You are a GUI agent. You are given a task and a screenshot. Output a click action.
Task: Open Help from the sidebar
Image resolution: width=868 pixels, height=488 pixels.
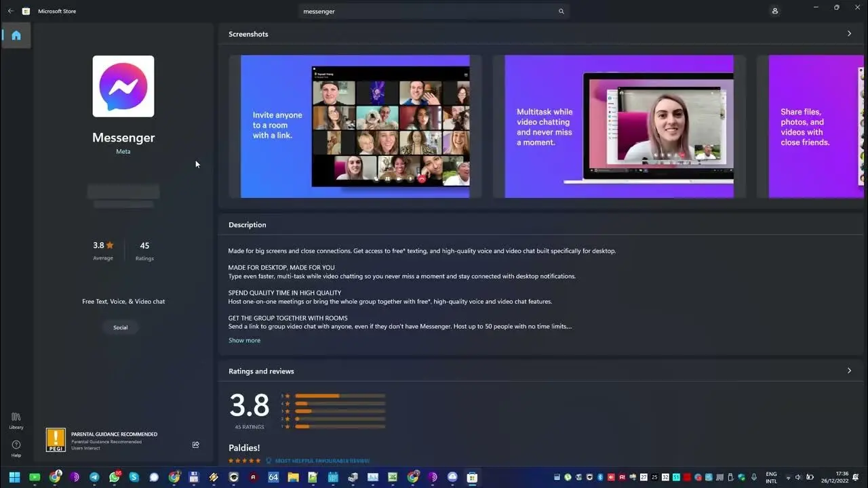(x=16, y=448)
